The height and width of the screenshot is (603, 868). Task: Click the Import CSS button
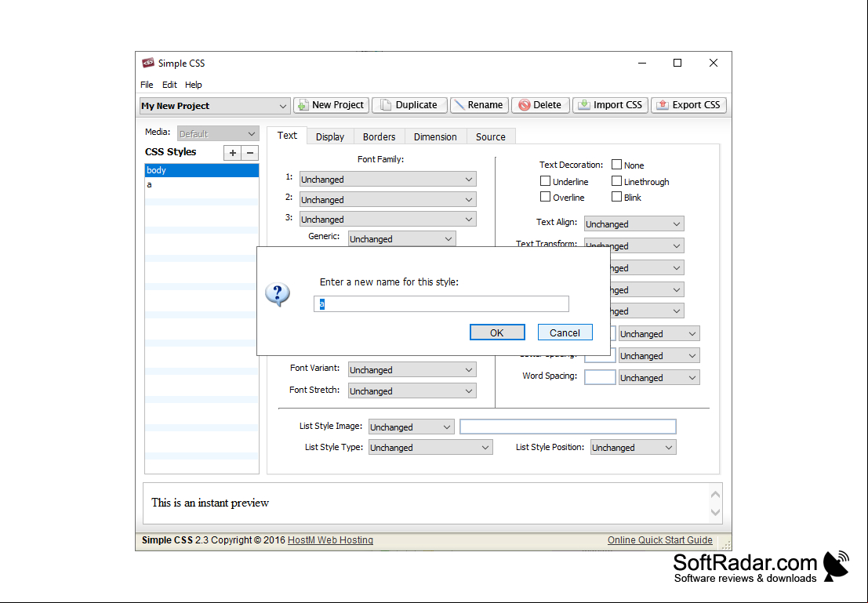coord(610,105)
